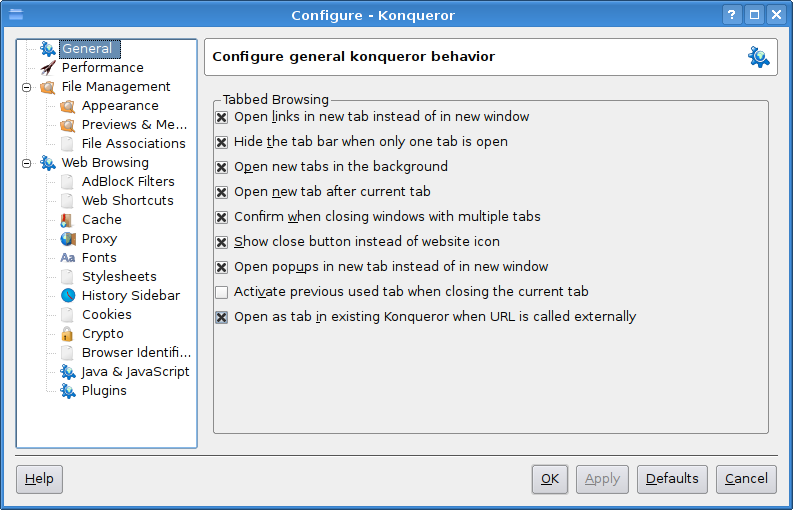Click the 'Tabbed Browsing' group label
This screenshot has height=510, width=793.
(x=276, y=100)
